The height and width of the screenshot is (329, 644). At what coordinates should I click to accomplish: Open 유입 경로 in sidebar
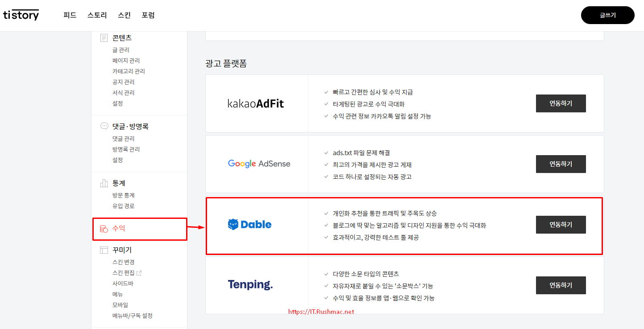(124, 206)
